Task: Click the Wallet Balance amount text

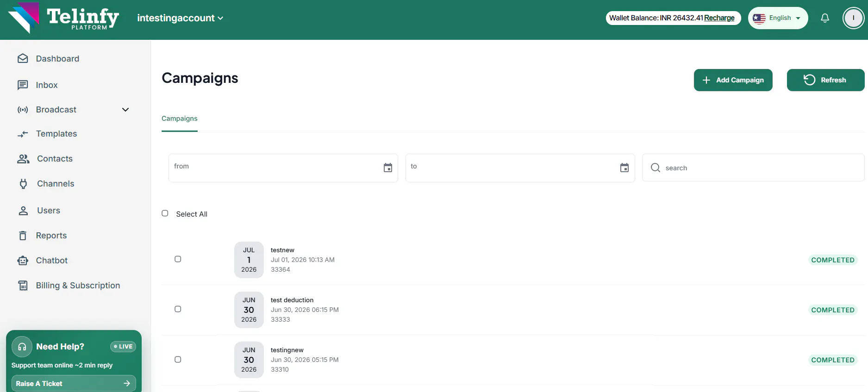Action: pyautogui.click(x=656, y=18)
